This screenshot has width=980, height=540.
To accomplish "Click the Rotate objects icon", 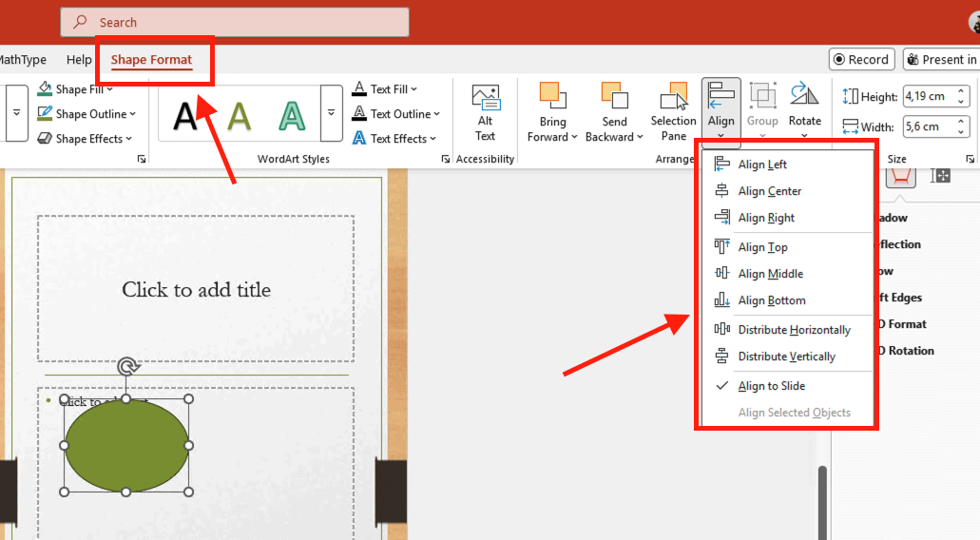I will click(x=804, y=105).
